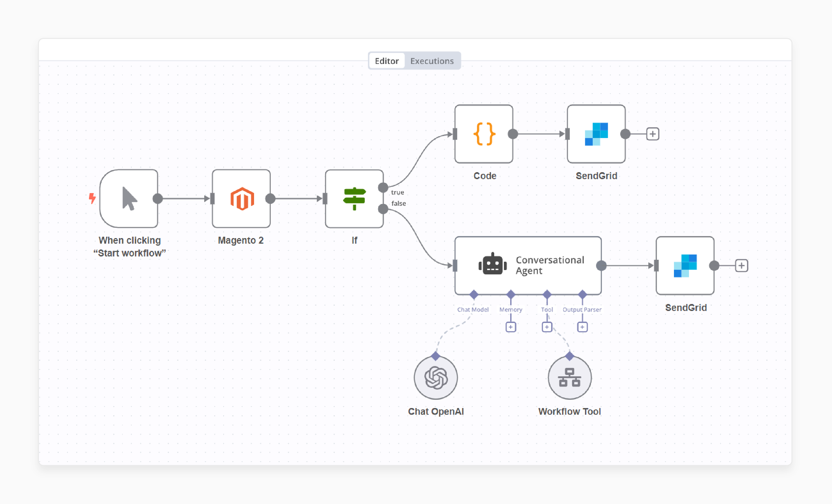Click the top SendGrid output connector
832x504 pixels.
[625, 134]
